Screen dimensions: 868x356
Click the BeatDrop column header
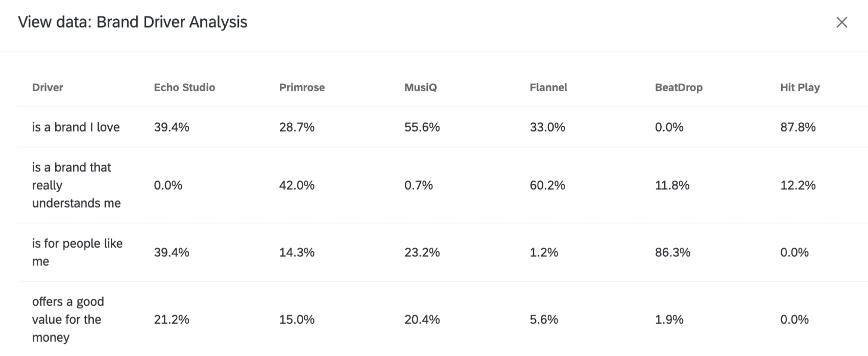click(679, 87)
